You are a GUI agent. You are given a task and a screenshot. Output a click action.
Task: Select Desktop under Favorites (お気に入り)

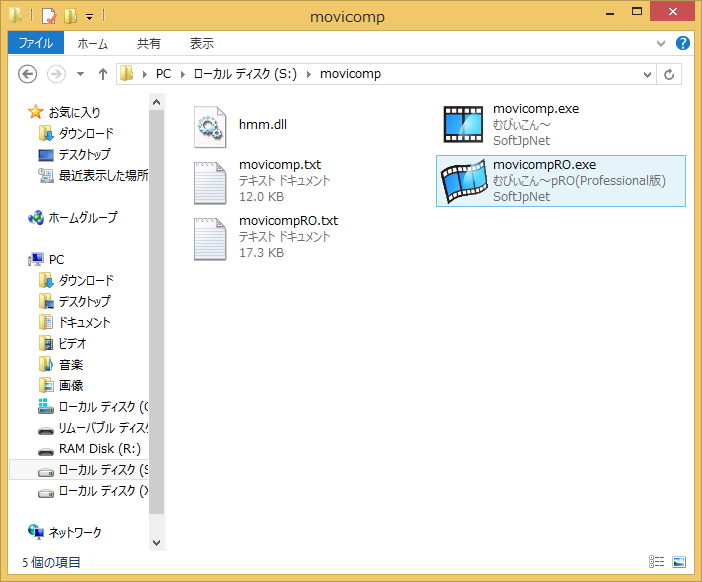point(85,154)
